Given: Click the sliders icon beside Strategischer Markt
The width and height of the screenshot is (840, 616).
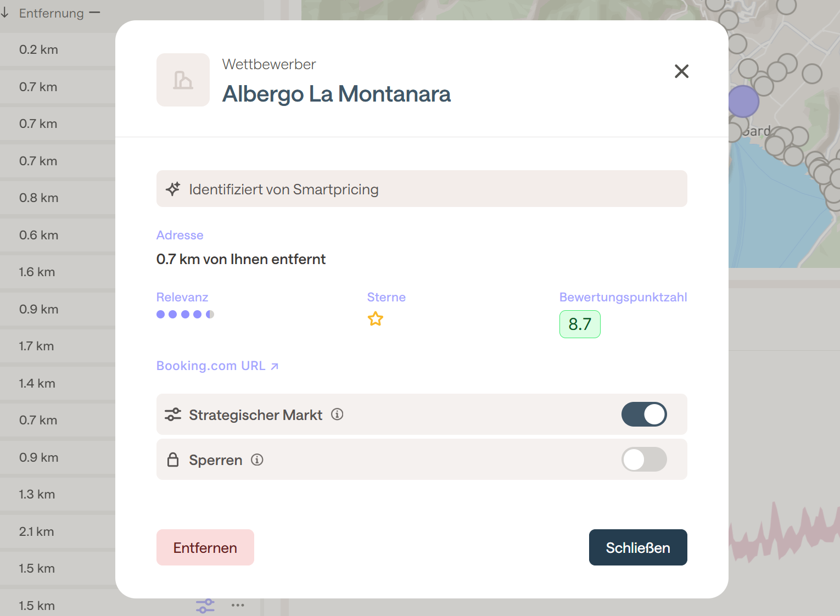Looking at the screenshot, I should click(173, 415).
